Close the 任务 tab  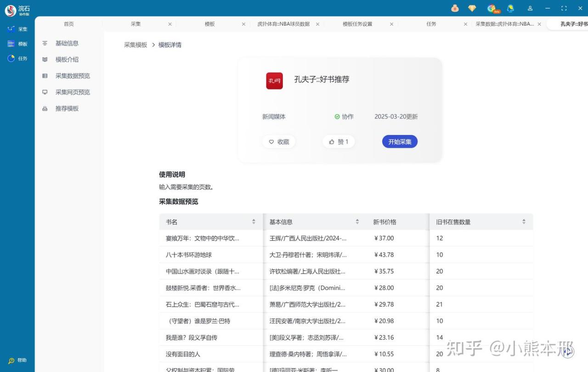(x=465, y=24)
